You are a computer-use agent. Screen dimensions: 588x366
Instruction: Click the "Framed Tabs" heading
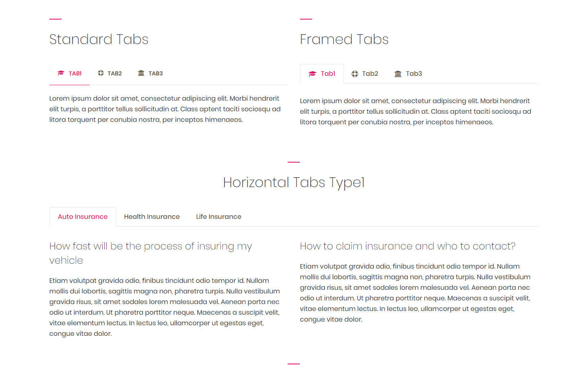click(x=344, y=40)
